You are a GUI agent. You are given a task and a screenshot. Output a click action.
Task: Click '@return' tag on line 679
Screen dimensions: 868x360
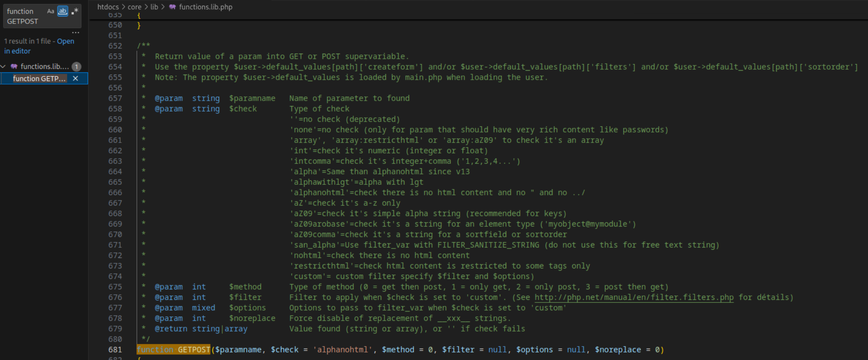click(171, 329)
